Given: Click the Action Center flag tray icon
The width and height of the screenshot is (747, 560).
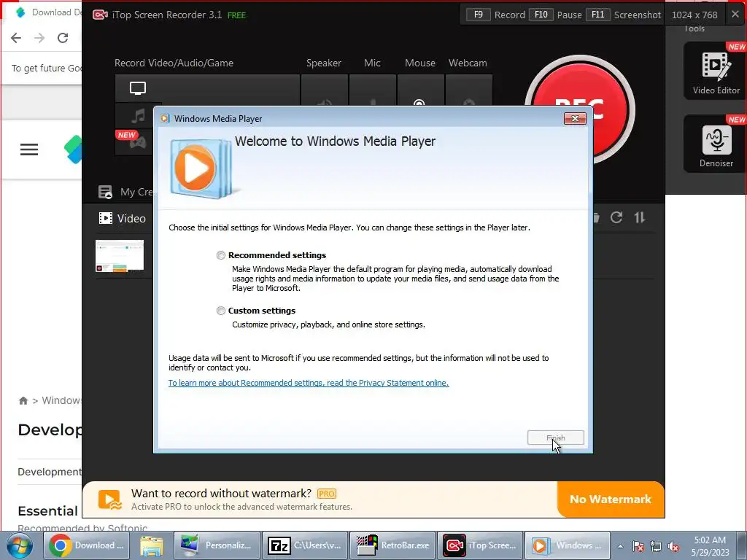Looking at the screenshot, I should coord(638,546).
